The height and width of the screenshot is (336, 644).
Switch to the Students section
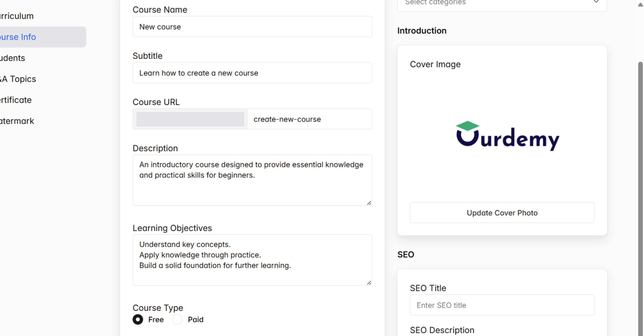coord(12,58)
